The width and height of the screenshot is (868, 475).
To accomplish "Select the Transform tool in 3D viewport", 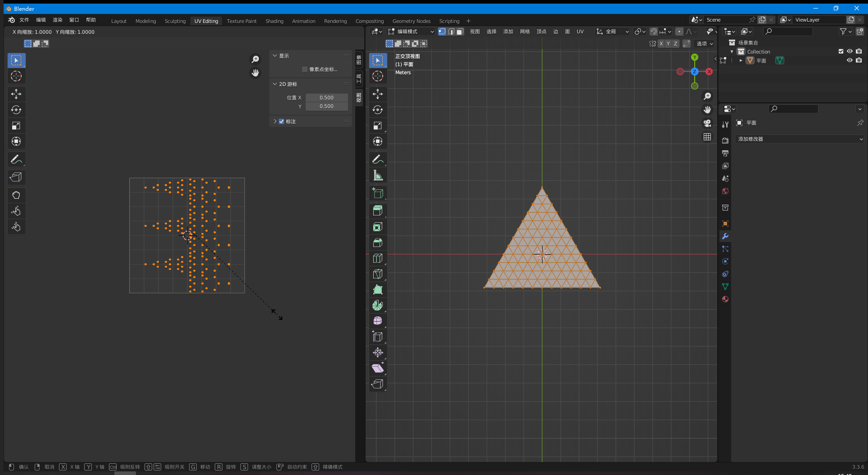I will [378, 141].
